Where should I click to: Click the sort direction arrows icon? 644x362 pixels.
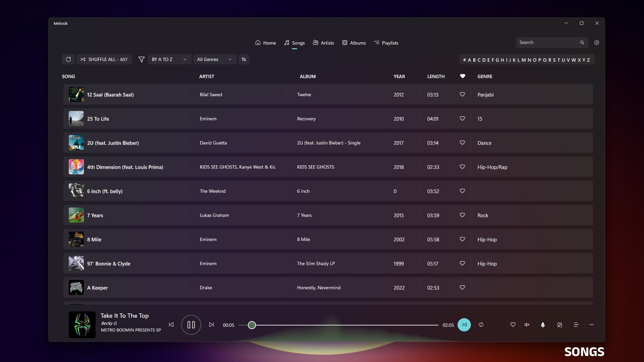pos(244,59)
